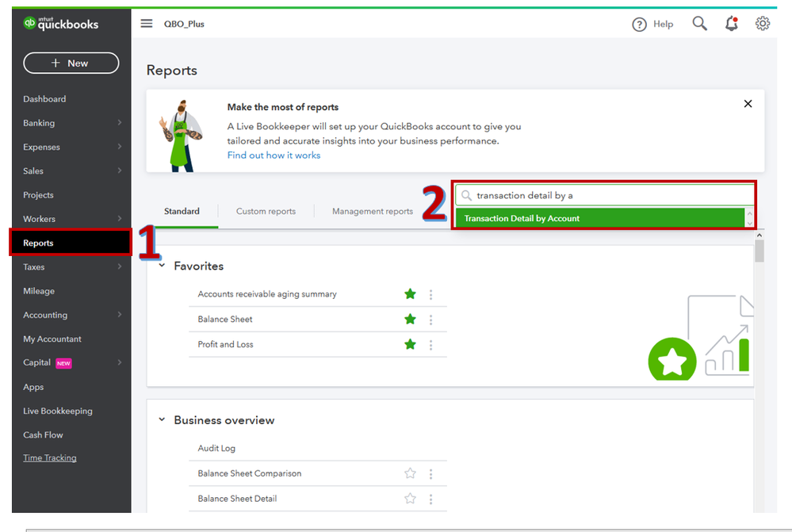Viewport: 792px width, 532px height.
Task: Favorite Balance Sheet Comparison with the star
Action: click(410, 473)
